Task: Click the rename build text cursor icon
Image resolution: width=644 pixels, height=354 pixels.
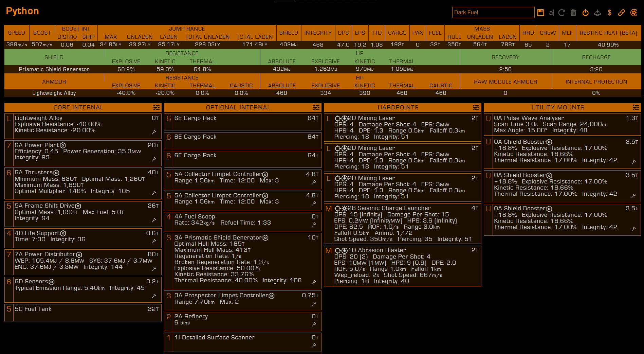Action: pos(551,13)
